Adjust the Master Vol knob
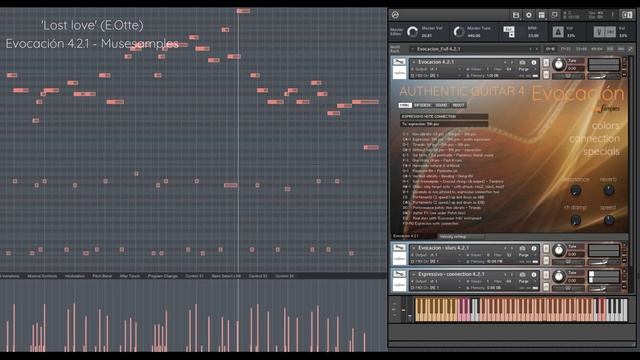 point(412,32)
